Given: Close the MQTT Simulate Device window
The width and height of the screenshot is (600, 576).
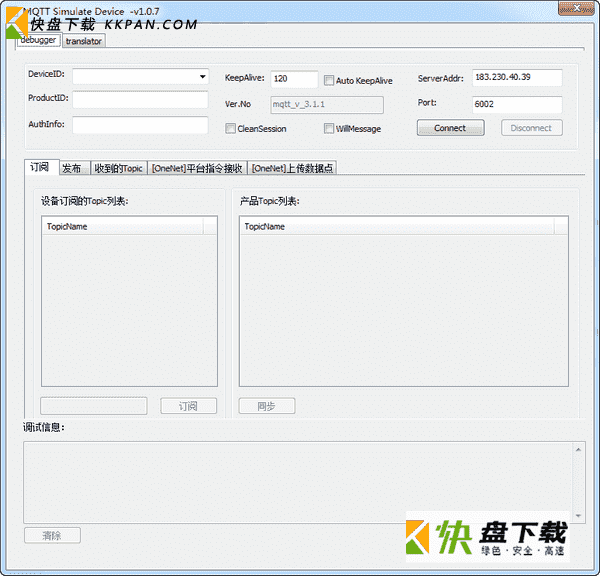Looking at the screenshot, I should pos(576,8).
